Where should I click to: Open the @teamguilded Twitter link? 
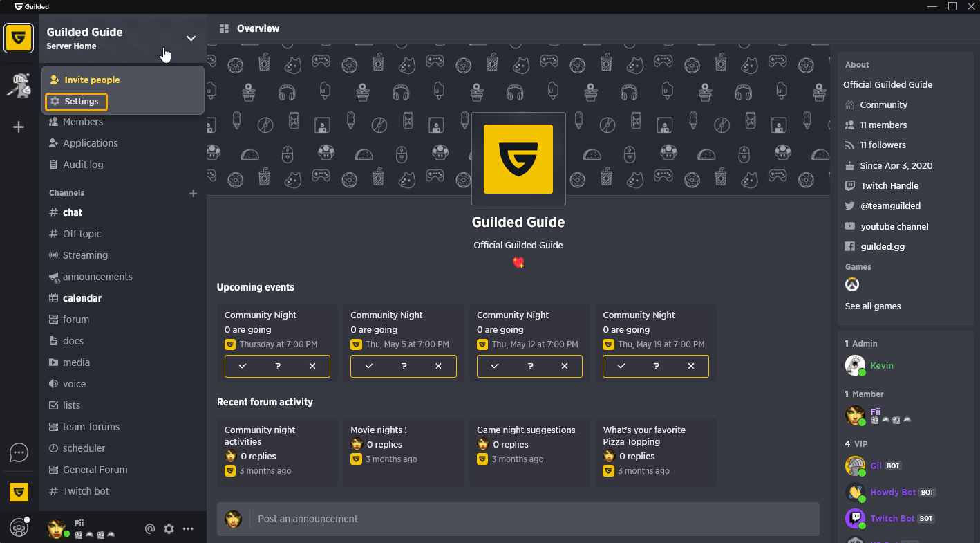coord(890,205)
